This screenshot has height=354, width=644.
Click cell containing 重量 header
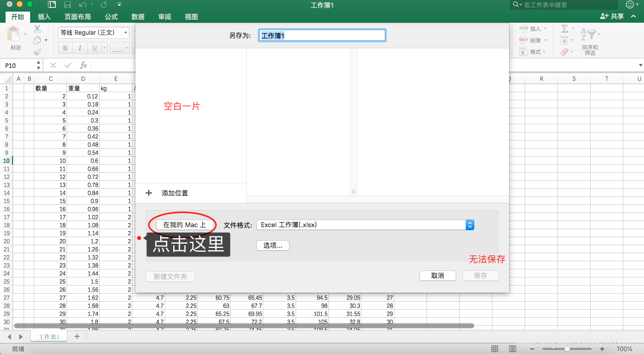point(83,88)
